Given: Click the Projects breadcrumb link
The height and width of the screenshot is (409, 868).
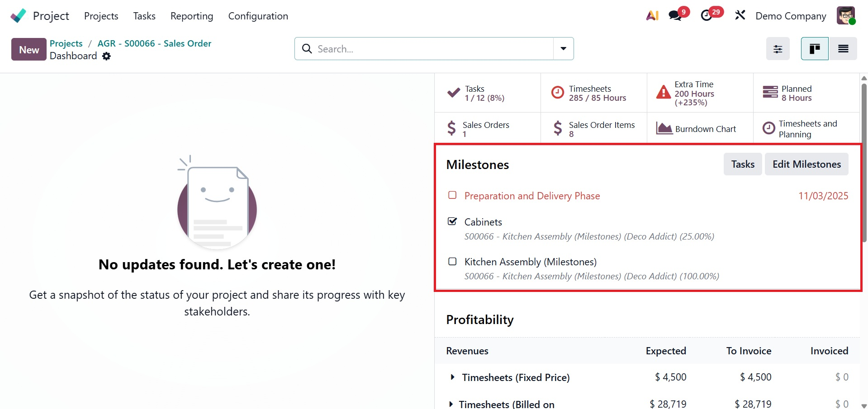Looking at the screenshot, I should [x=66, y=43].
